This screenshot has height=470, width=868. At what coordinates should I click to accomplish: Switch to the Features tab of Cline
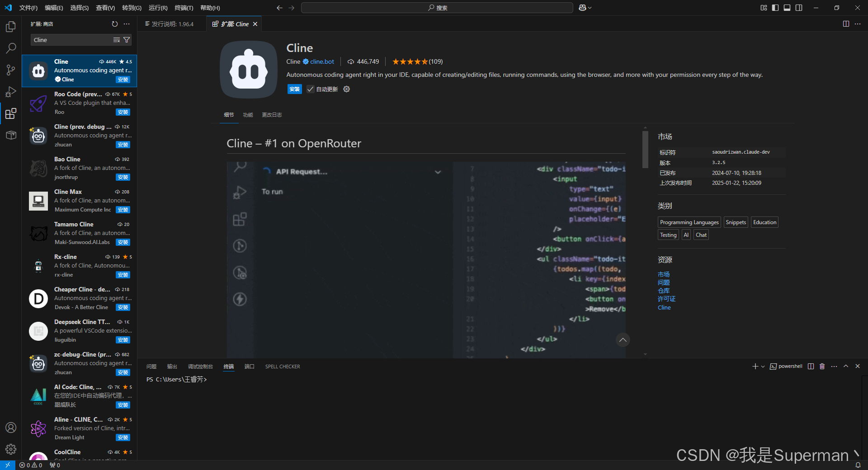(248, 115)
